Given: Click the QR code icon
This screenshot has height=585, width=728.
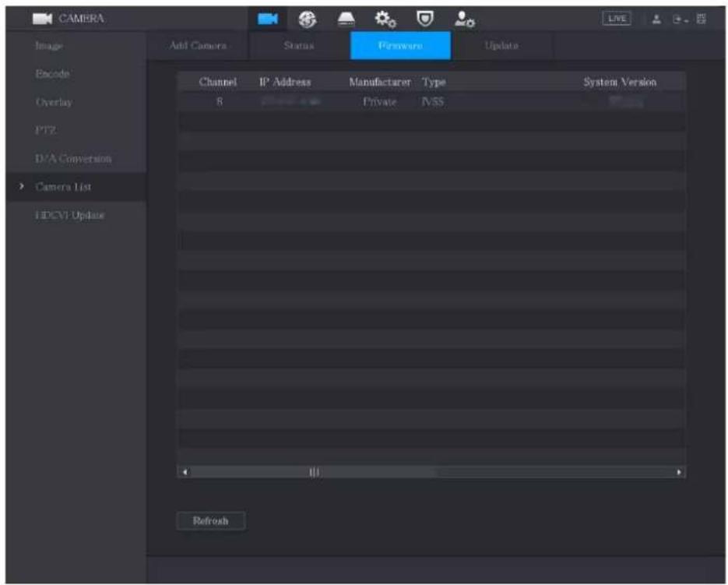Looking at the screenshot, I should (x=701, y=19).
